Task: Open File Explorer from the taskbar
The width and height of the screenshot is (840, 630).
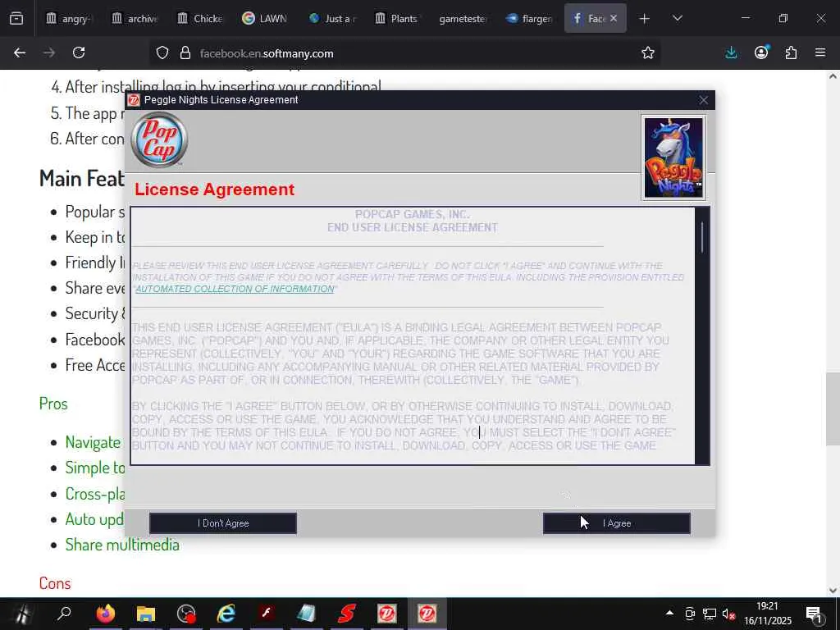Action: [146, 614]
